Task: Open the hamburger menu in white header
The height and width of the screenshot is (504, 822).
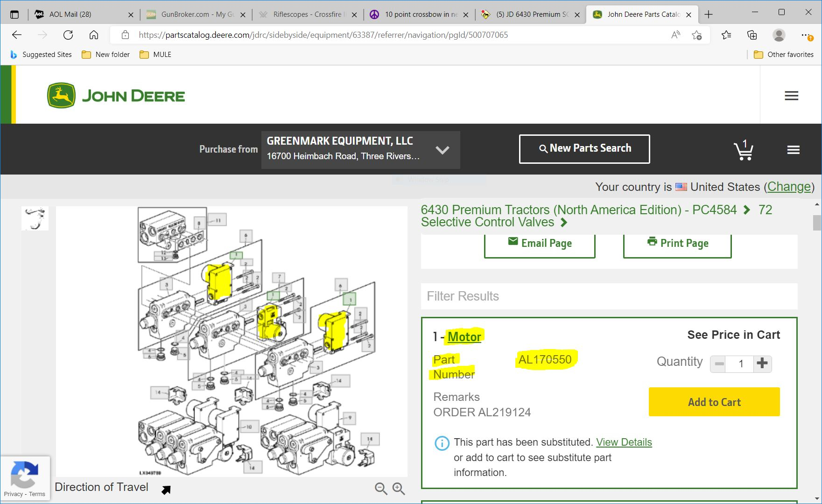Action: pos(791,96)
